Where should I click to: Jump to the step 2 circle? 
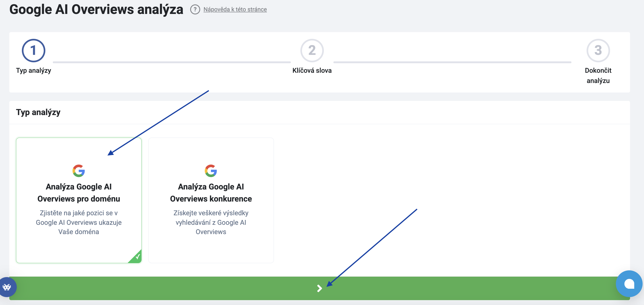[312, 50]
